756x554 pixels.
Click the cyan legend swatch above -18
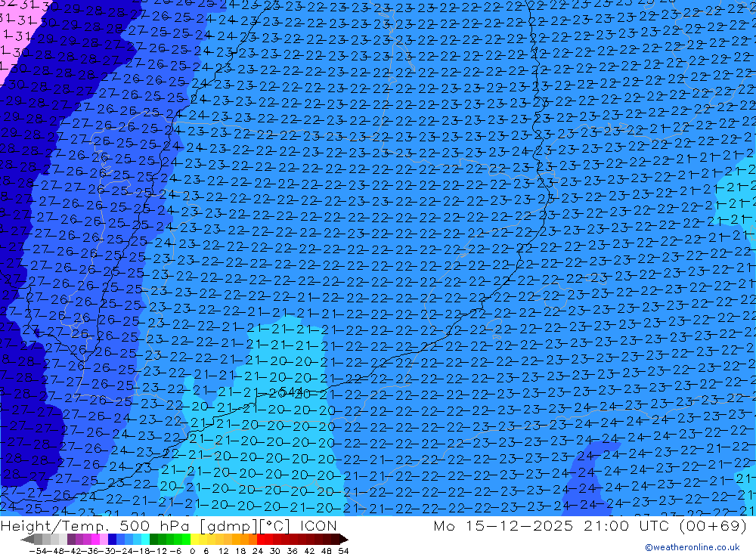[x=145, y=540]
